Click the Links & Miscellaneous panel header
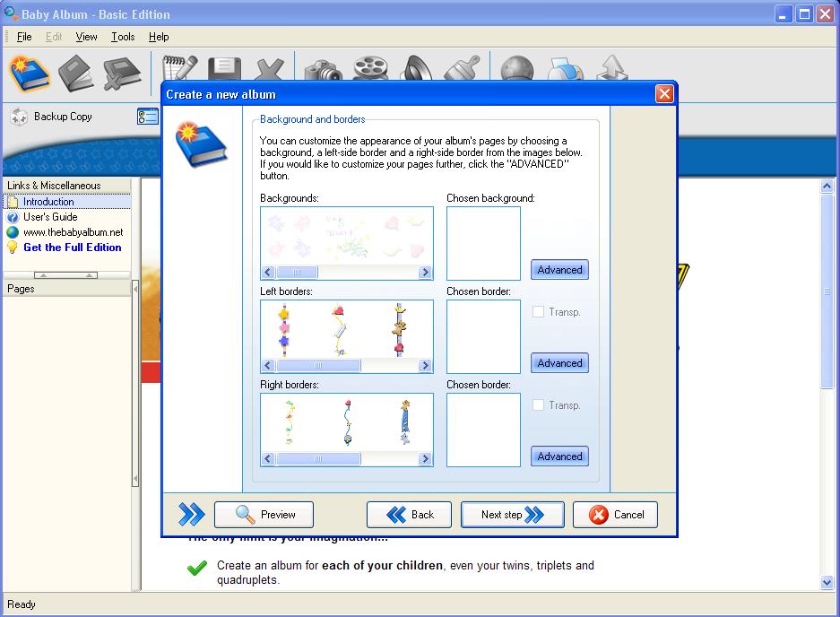Screen dimensions: 840x617 pos(67,186)
